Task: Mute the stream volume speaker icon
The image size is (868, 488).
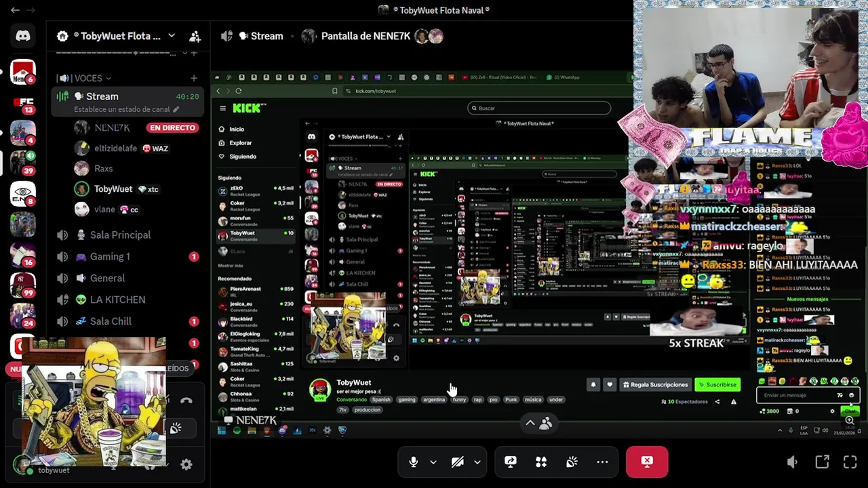Action: (x=792, y=462)
